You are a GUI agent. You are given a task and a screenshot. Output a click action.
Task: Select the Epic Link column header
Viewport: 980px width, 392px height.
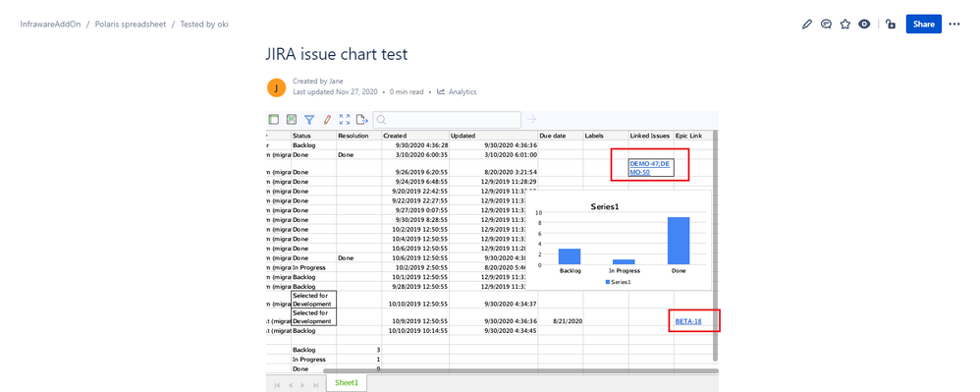point(692,135)
